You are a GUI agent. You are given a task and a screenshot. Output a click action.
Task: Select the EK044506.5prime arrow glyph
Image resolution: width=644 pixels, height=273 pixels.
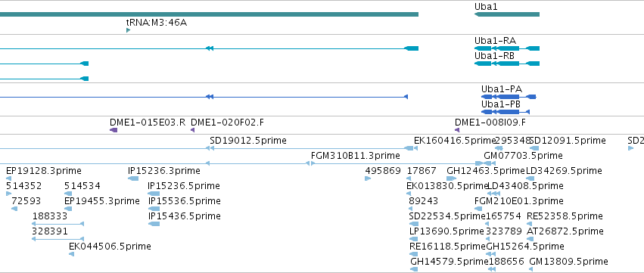click(71, 254)
